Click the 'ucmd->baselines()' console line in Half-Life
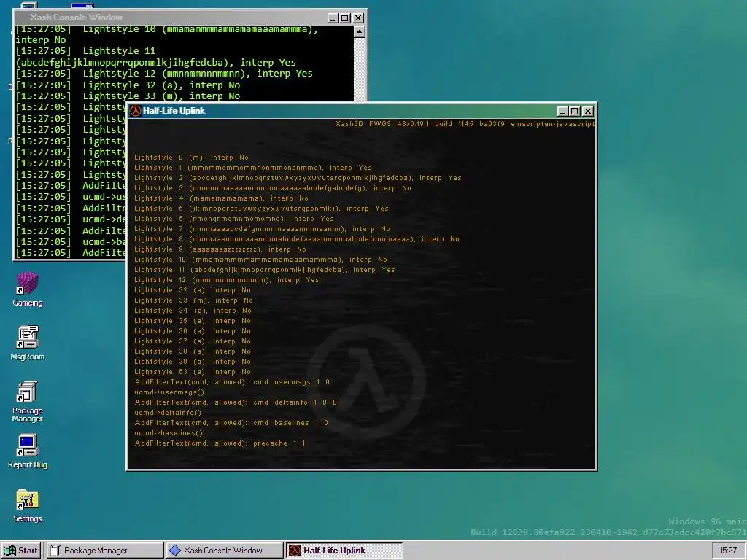Image resolution: width=747 pixels, height=560 pixels. [169, 433]
